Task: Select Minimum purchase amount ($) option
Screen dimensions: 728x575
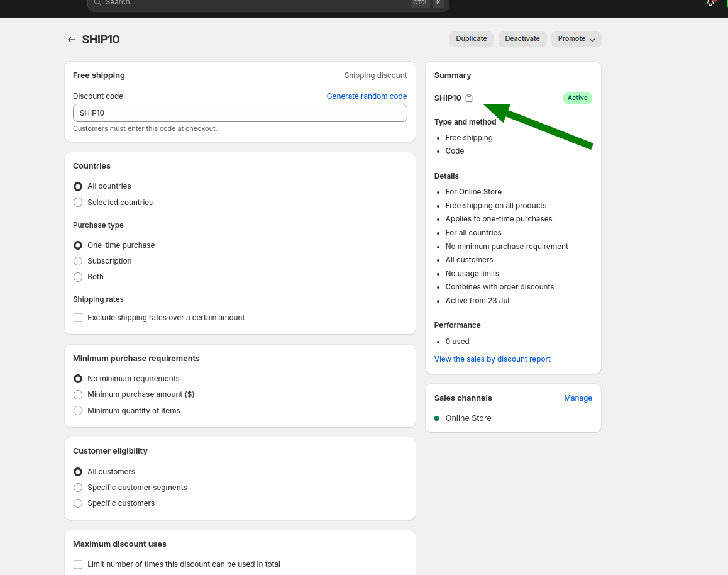Action: (78, 394)
